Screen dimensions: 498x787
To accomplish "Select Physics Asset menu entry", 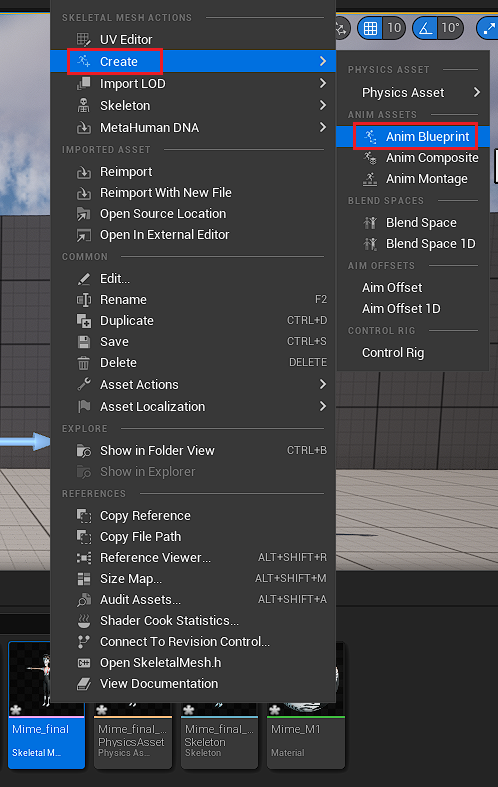I will pyautogui.click(x=413, y=92).
